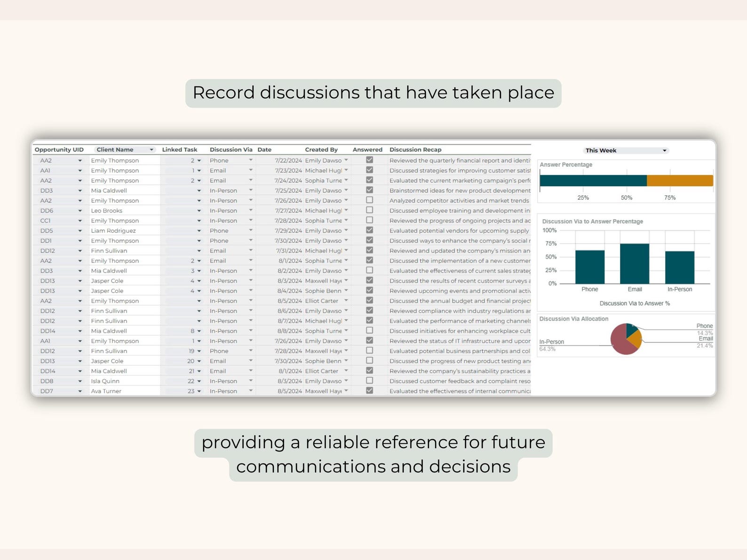The width and height of the screenshot is (747, 560).
Task: Open Created By dropdown in the 8/4/2024 row
Action: pos(346,291)
